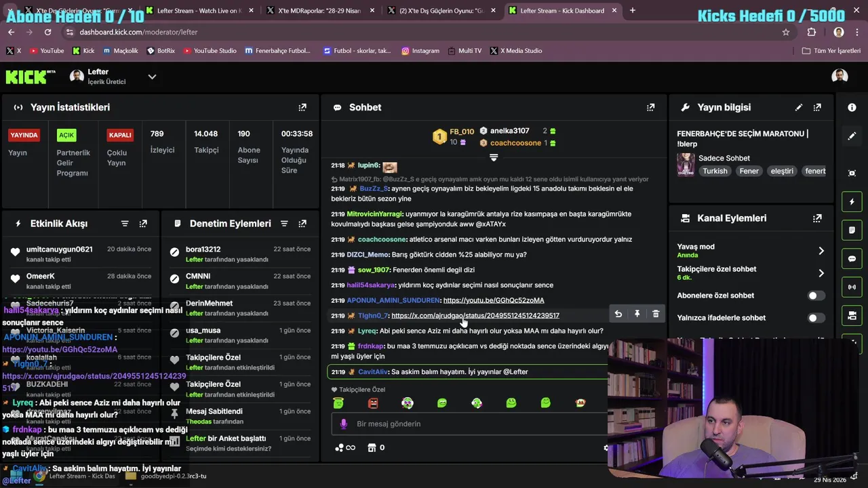Click bora13212 moderation entry
This screenshot has height=488, width=868.
239,254
